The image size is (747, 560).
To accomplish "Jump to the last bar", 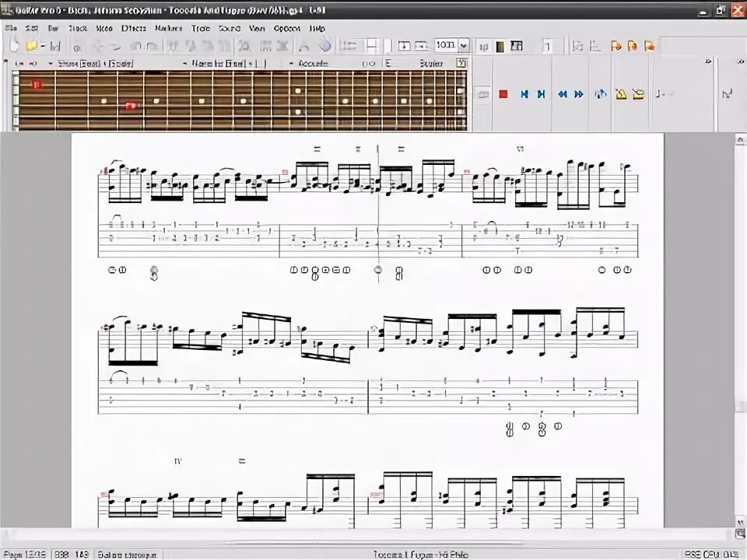I will click(x=541, y=94).
